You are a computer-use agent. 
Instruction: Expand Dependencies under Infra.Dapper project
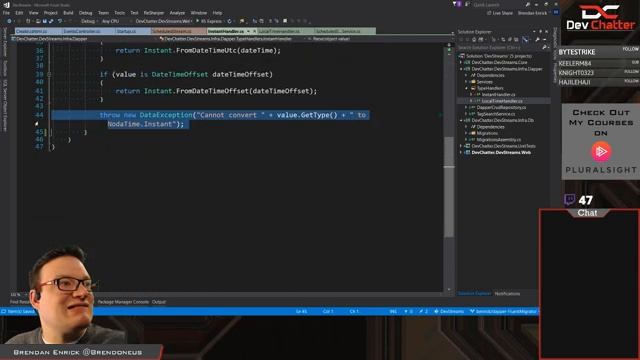point(466,76)
